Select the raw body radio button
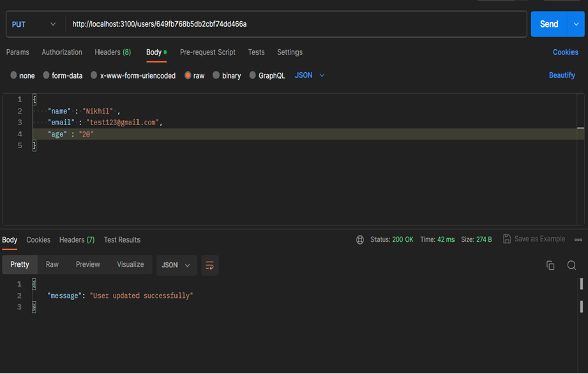 188,75
